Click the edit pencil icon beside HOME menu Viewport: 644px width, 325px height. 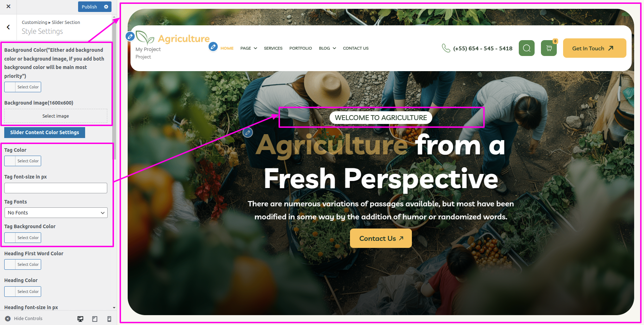213,46
